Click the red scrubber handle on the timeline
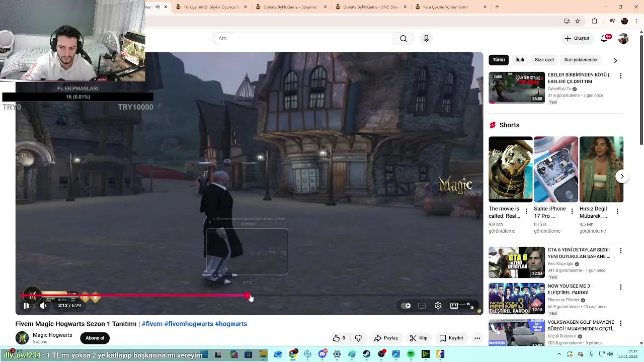The height and width of the screenshot is (362, 644). (x=248, y=296)
